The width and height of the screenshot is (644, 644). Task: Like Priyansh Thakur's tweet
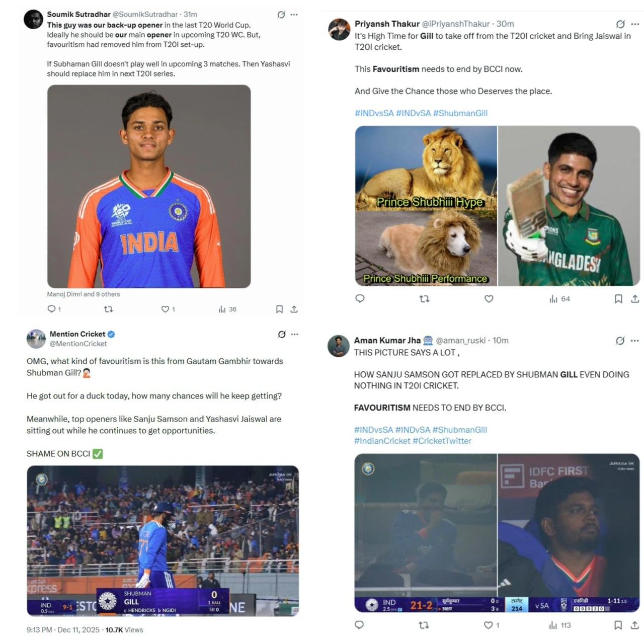pyautogui.click(x=489, y=299)
